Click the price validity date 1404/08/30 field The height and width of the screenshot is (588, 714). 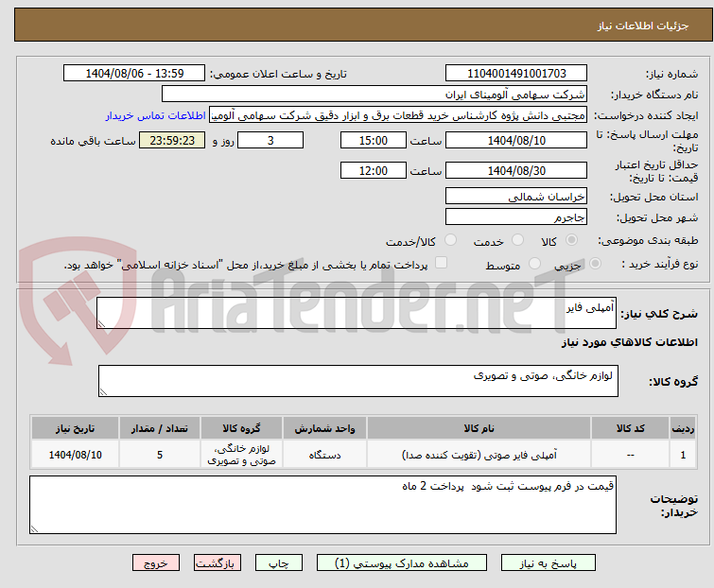pos(516,171)
